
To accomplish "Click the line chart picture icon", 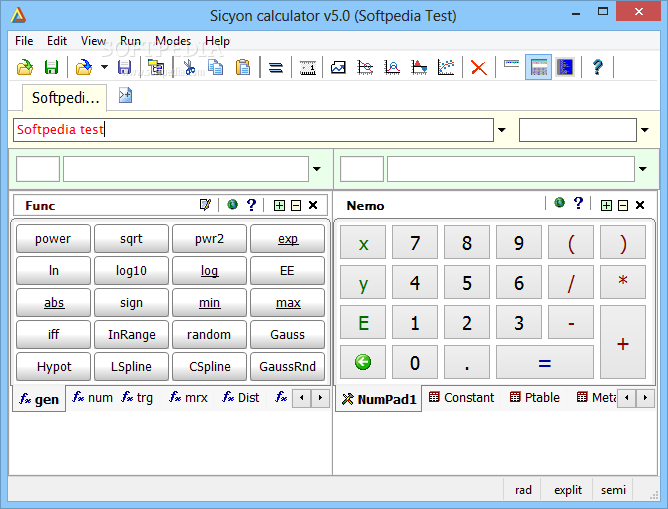I will tap(338, 67).
